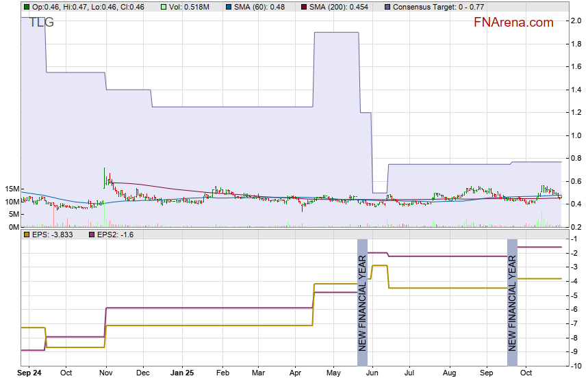Click the green OHLC legend swatch
588x387 pixels.
[x=27, y=7]
